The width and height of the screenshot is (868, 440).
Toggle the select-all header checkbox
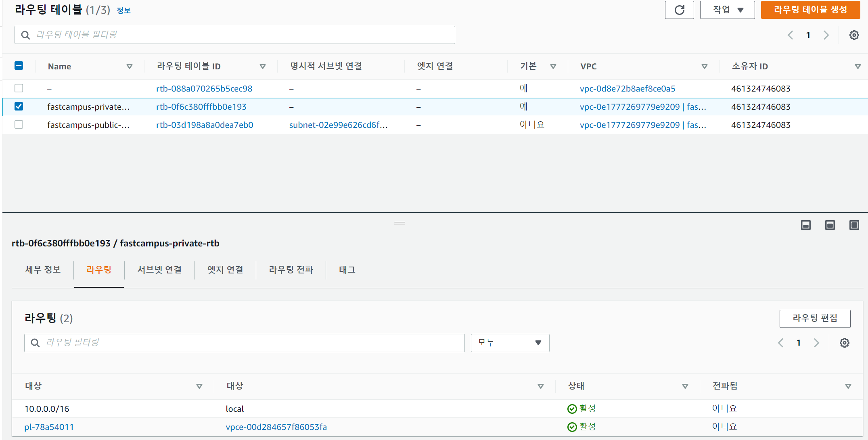(19, 66)
